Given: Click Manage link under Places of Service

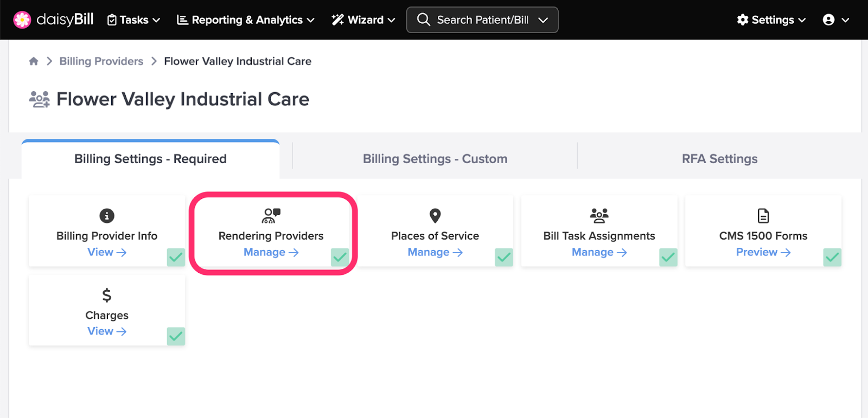Looking at the screenshot, I should point(435,252).
